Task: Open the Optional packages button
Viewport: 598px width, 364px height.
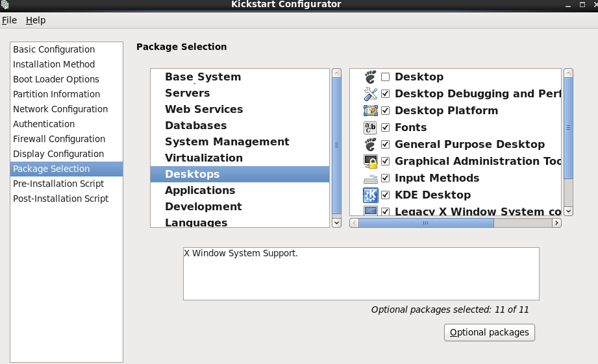Action: 490,332
